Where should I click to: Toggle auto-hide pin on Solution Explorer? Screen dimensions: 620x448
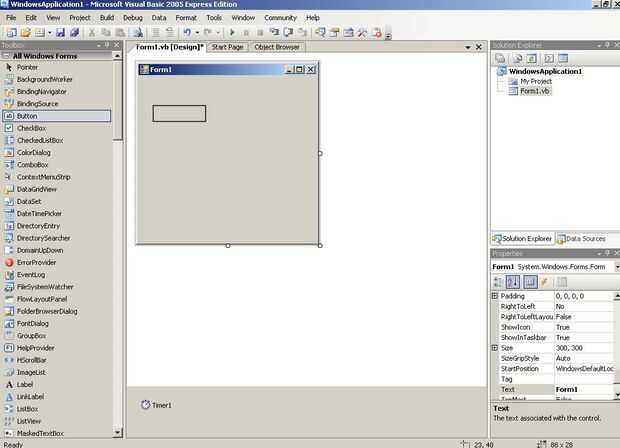tap(607, 45)
